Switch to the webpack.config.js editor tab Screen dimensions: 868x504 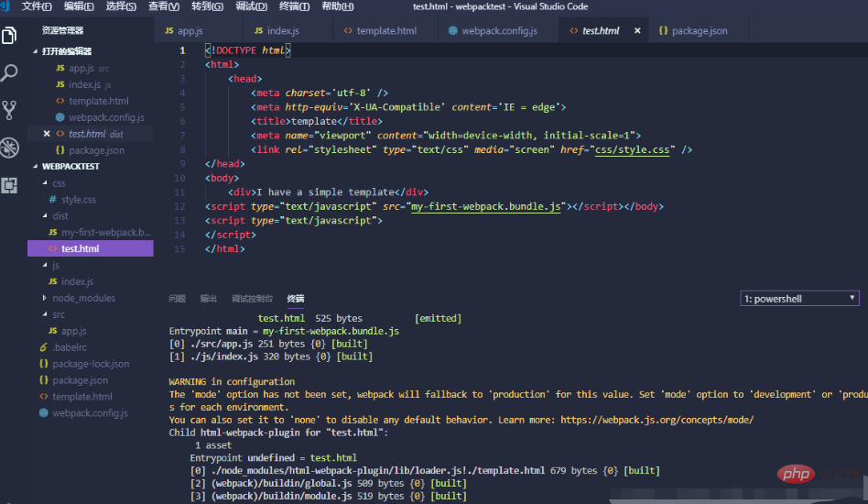click(498, 30)
